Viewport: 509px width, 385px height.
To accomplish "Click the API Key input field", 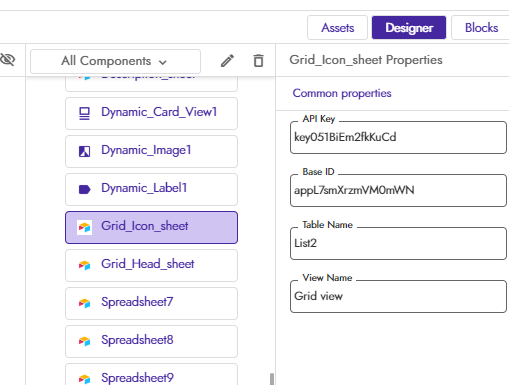I will point(398,137).
